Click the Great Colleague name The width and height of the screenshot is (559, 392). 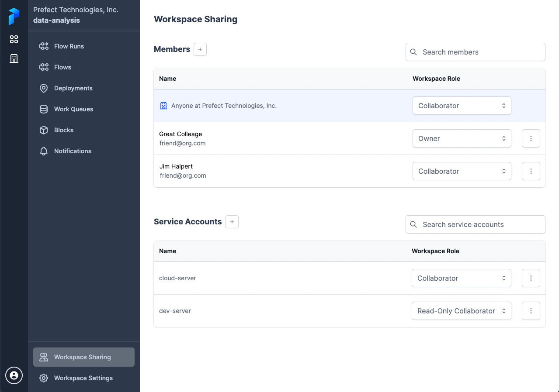[181, 134]
